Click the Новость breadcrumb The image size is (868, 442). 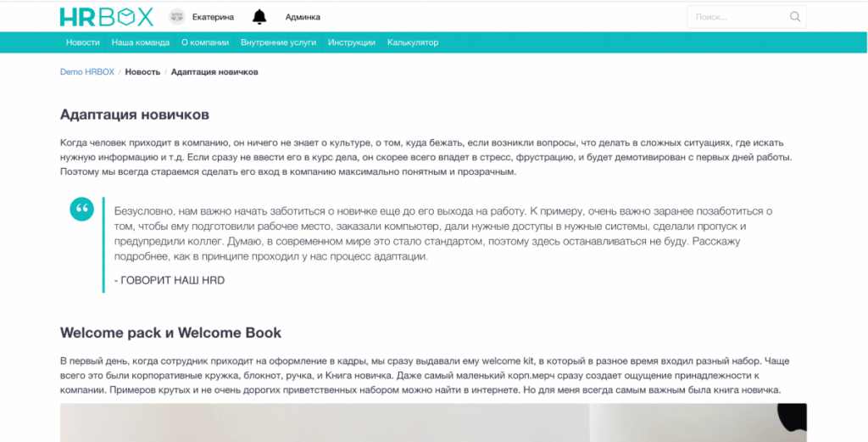tap(142, 72)
